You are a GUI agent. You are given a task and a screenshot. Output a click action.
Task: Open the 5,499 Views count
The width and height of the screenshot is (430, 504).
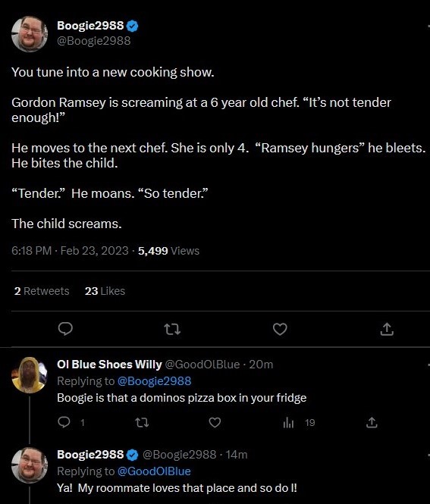pyautogui.click(x=168, y=251)
